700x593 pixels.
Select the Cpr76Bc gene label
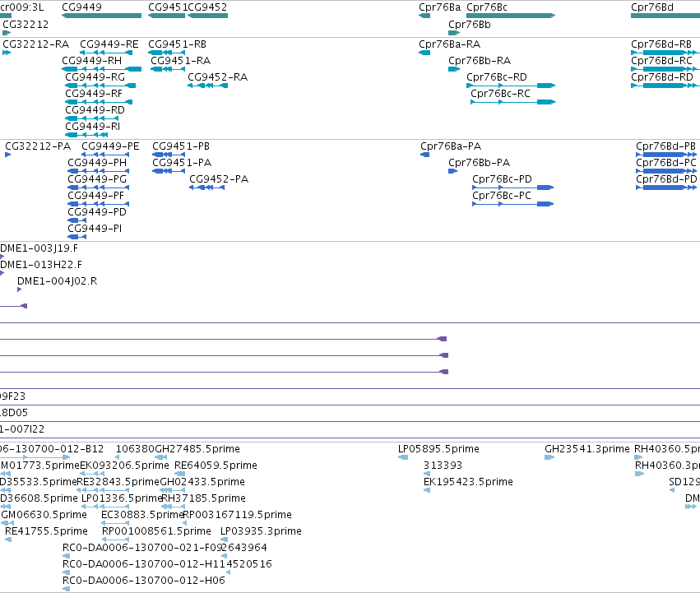coord(487,7)
